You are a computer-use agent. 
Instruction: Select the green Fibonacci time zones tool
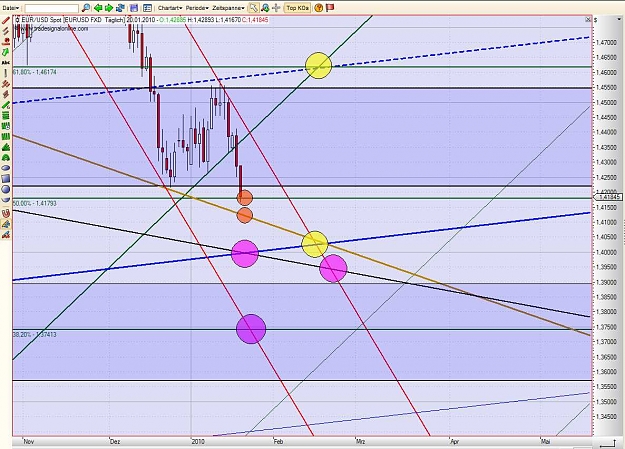pyautogui.click(x=6, y=126)
